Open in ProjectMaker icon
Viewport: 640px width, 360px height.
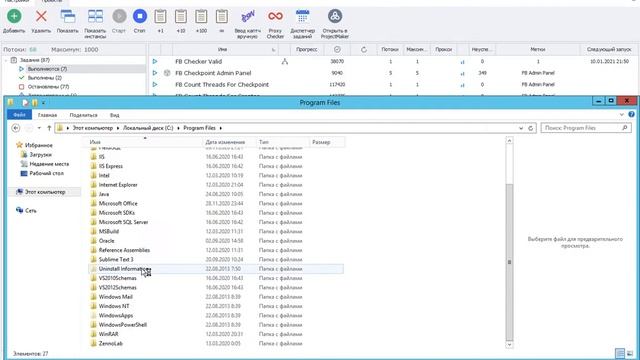coord(335,16)
